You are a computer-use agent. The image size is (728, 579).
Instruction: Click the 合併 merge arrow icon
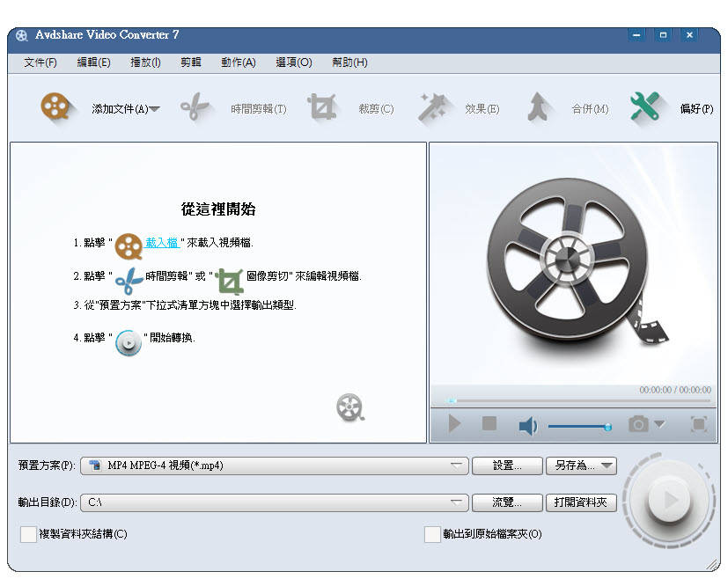pyautogui.click(x=539, y=107)
